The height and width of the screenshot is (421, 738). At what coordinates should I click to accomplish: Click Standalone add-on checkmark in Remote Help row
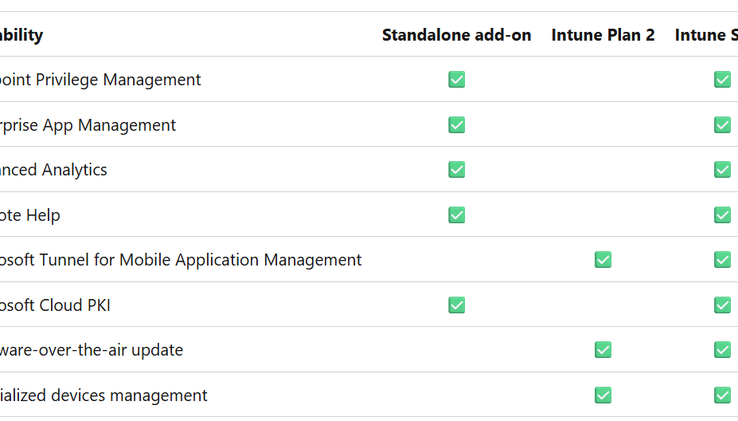point(457,215)
